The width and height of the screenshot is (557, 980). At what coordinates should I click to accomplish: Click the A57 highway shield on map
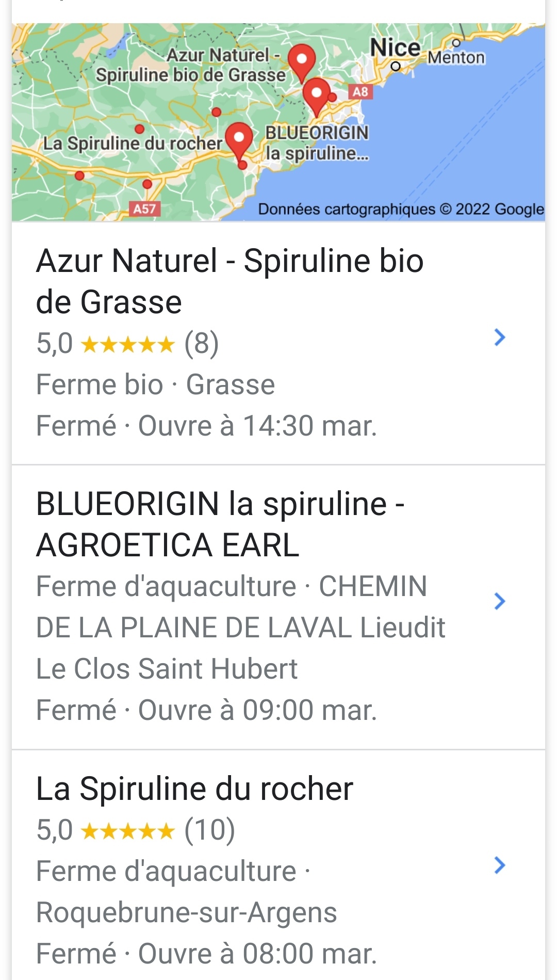[x=144, y=208]
